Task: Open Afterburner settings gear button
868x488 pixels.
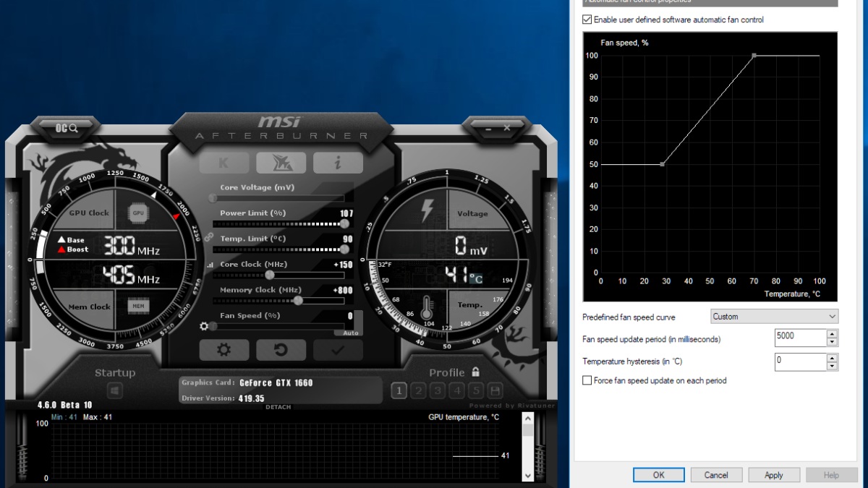Action: pyautogui.click(x=224, y=350)
